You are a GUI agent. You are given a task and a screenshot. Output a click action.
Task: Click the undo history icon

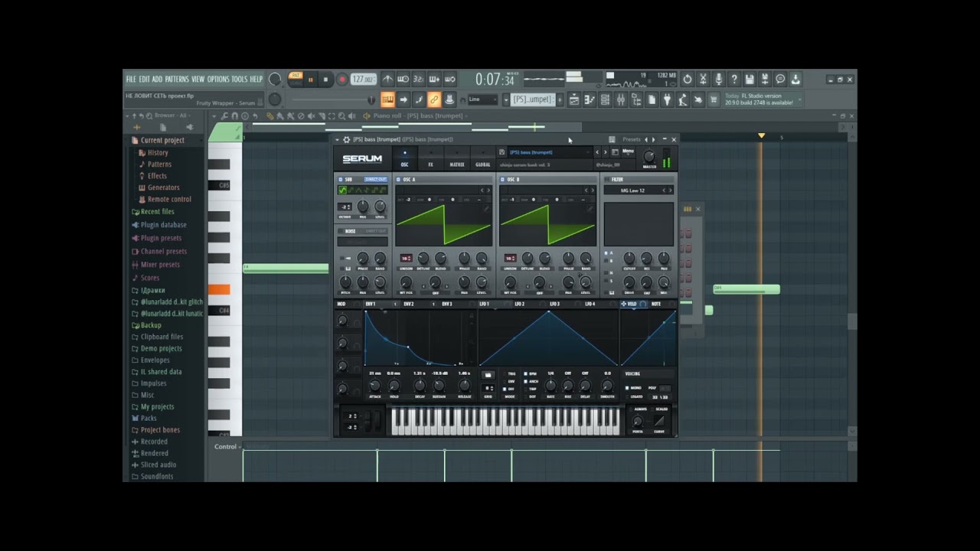tap(687, 80)
